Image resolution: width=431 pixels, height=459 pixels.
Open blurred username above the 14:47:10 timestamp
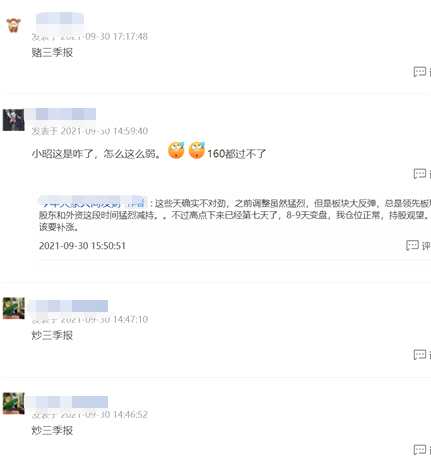(x=69, y=306)
